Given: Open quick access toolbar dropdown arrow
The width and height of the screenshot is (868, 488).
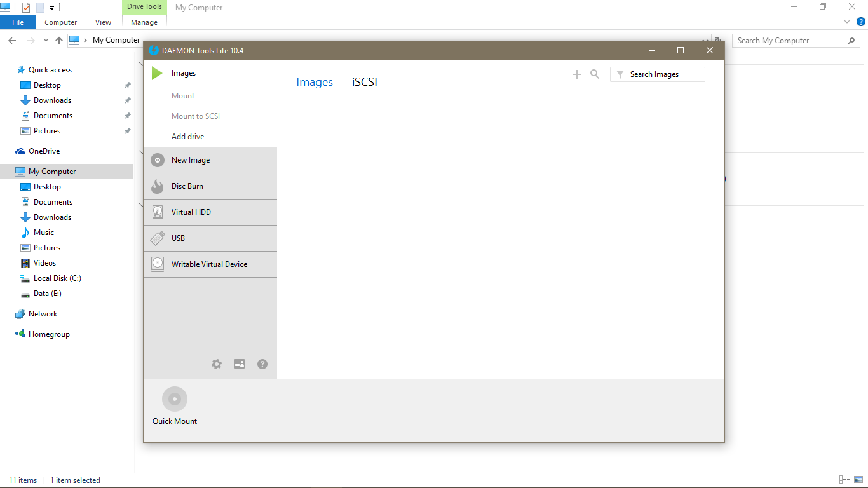Looking at the screenshot, I should point(52,8).
